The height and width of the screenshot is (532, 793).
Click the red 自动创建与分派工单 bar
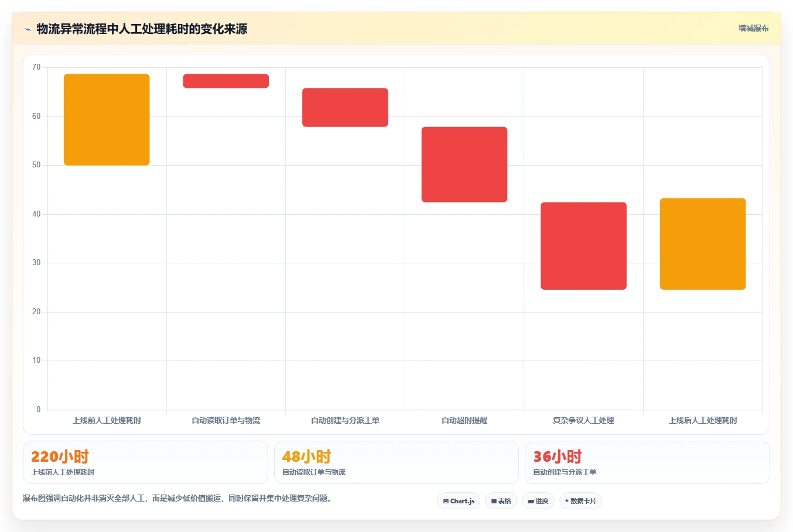(x=345, y=107)
